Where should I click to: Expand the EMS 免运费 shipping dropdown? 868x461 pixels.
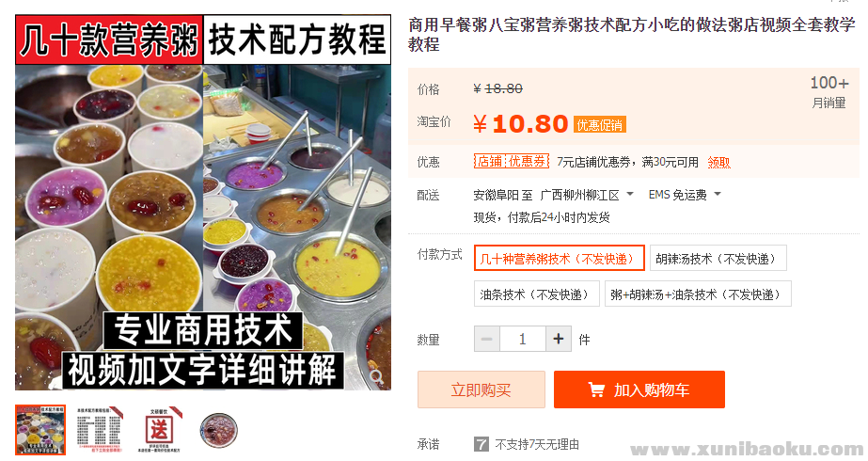(685, 195)
